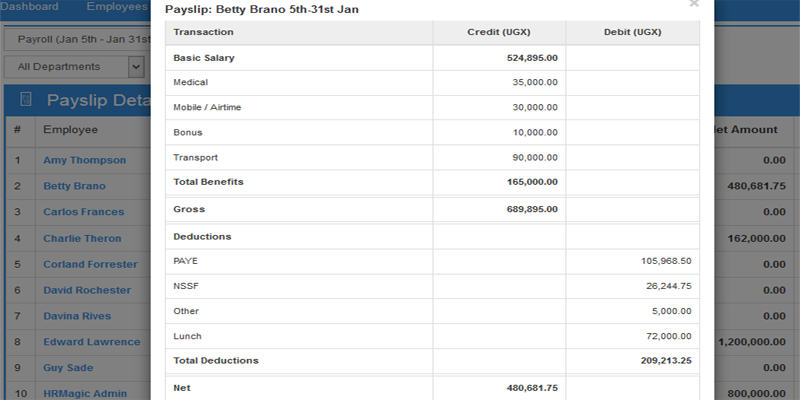Select Carlos Frances in employee list
The image size is (800, 400).
[84, 212]
